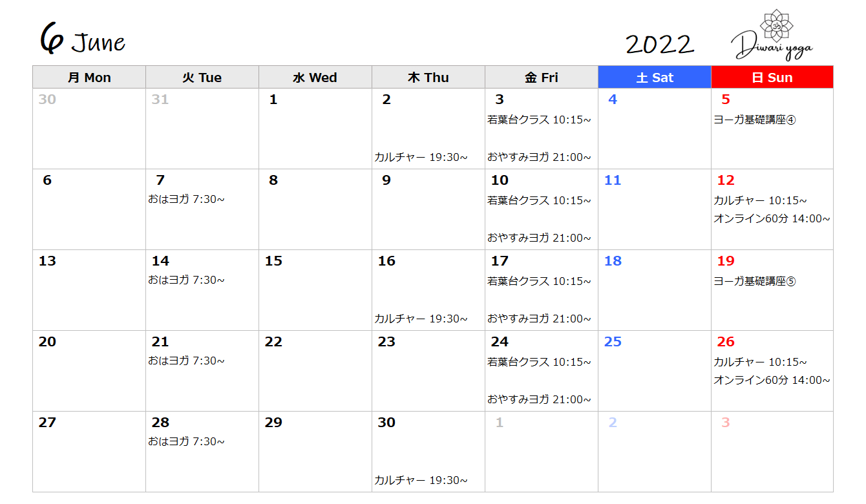866x504 pixels.
Task: Open ヨーガ基礎講座⑤ event on June 19
Action: click(755, 282)
